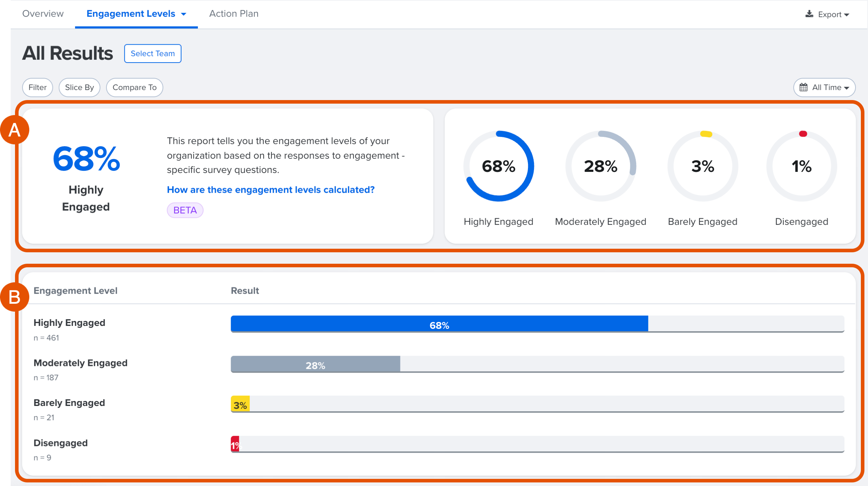Viewport: 868px width, 486px height.
Task: Open the All Time date range selector
Action: point(824,87)
